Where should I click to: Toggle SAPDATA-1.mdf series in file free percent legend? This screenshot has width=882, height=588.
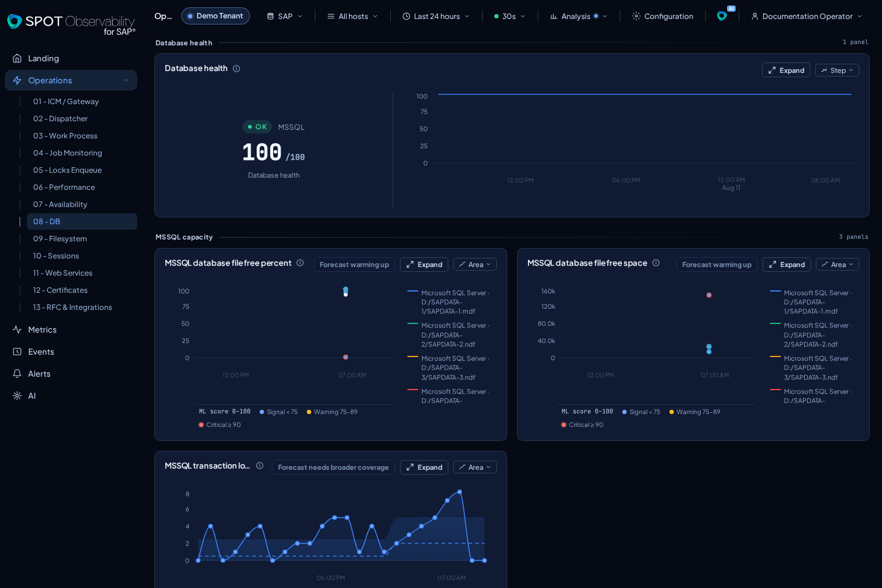point(449,302)
